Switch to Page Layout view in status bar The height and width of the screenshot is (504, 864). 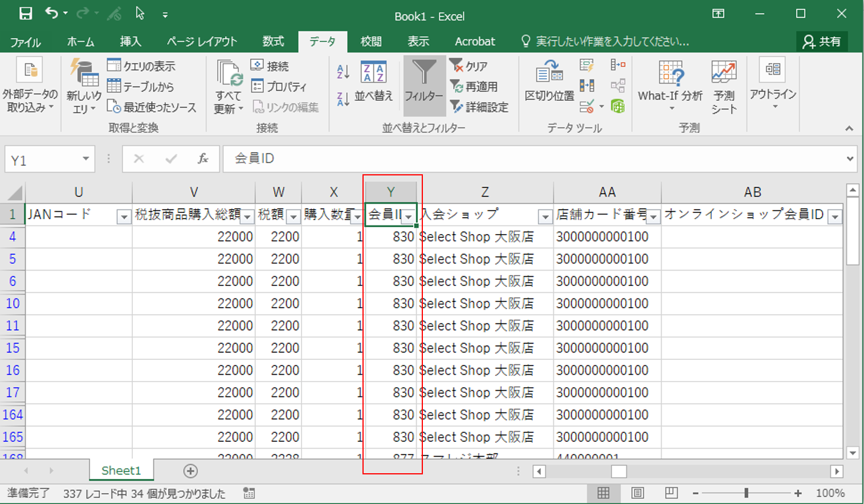tap(638, 493)
